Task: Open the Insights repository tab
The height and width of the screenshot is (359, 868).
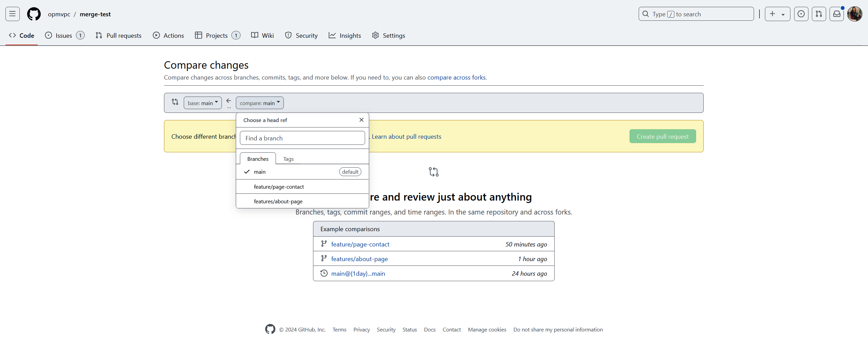Action: pyautogui.click(x=345, y=35)
